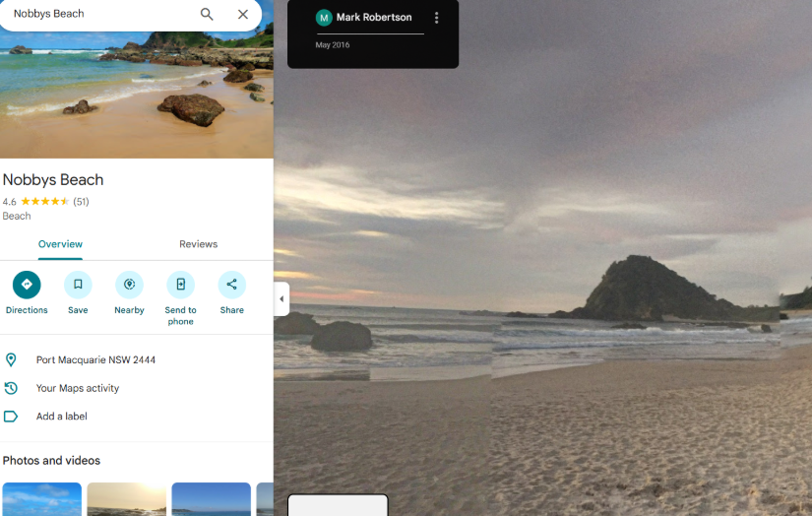
Task: Switch to the Reviews tab
Action: (x=199, y=244)
